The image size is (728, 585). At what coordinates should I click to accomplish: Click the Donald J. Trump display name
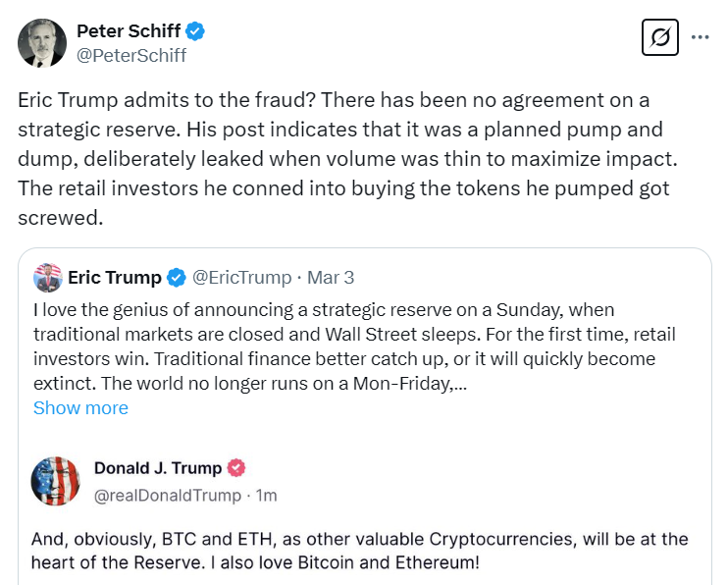click(158, 468)
